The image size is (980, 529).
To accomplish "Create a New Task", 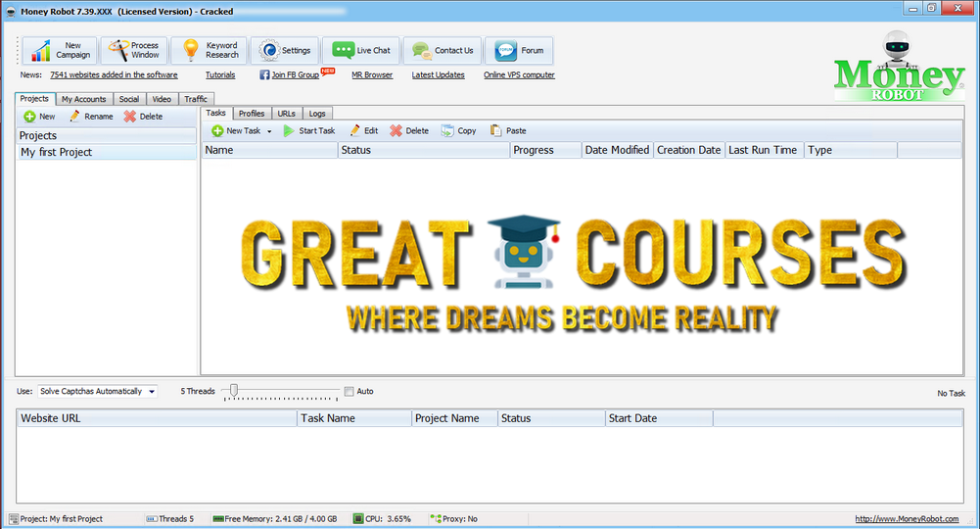I will 236,130.
